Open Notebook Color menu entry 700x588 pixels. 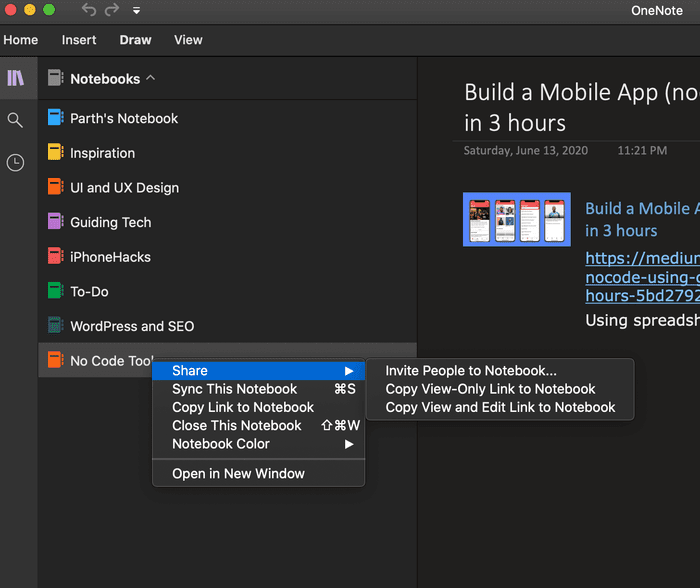click(x=258, y=444)
